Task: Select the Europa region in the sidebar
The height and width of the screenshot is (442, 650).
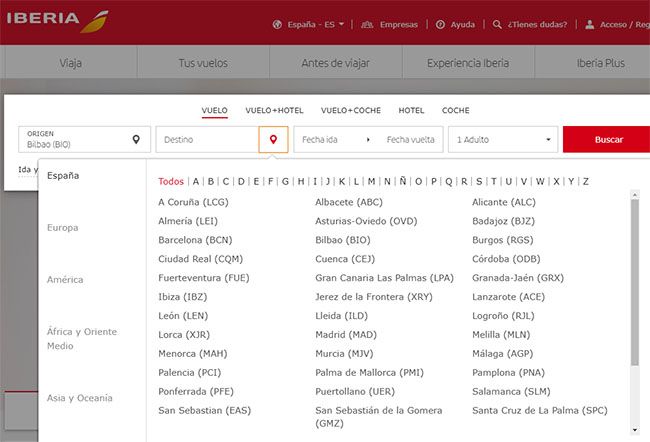Action: [62, 228]
